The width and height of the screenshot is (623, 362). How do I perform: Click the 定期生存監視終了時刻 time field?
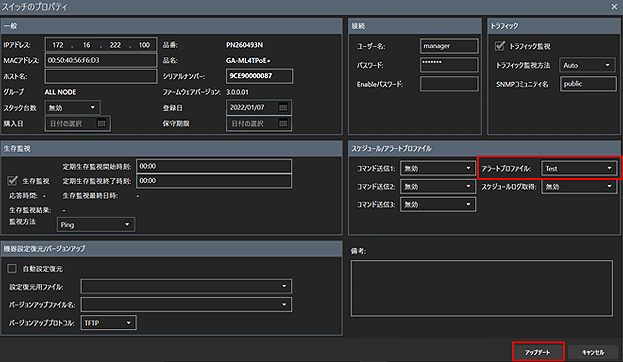click(x=214, y=181)
